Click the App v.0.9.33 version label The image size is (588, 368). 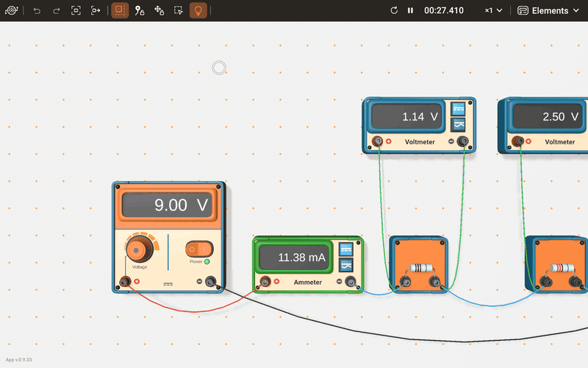(x=19, y=359)
